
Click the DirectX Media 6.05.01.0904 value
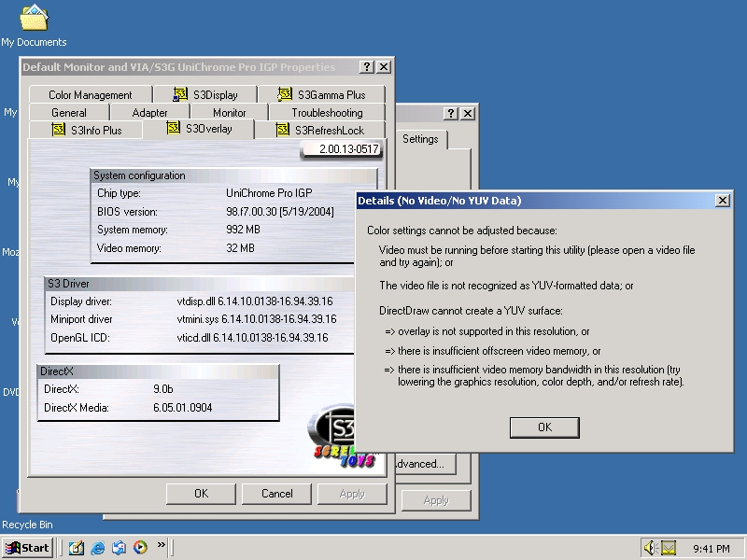pyautogui.click(x=182, y=408)
